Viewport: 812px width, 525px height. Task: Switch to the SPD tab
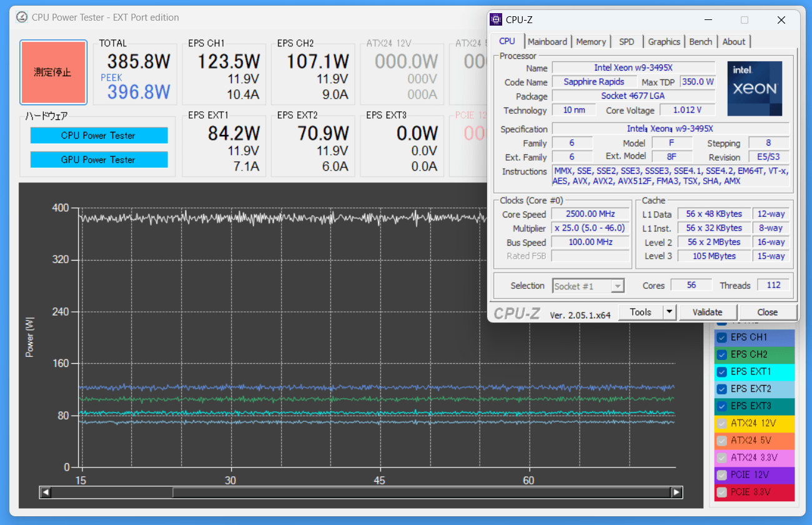click(x=626, y=42)
